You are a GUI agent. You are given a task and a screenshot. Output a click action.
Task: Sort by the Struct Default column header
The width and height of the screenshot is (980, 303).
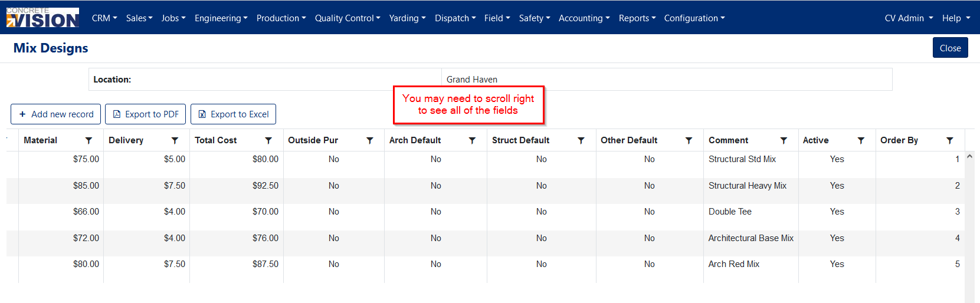tap(520, 140)
